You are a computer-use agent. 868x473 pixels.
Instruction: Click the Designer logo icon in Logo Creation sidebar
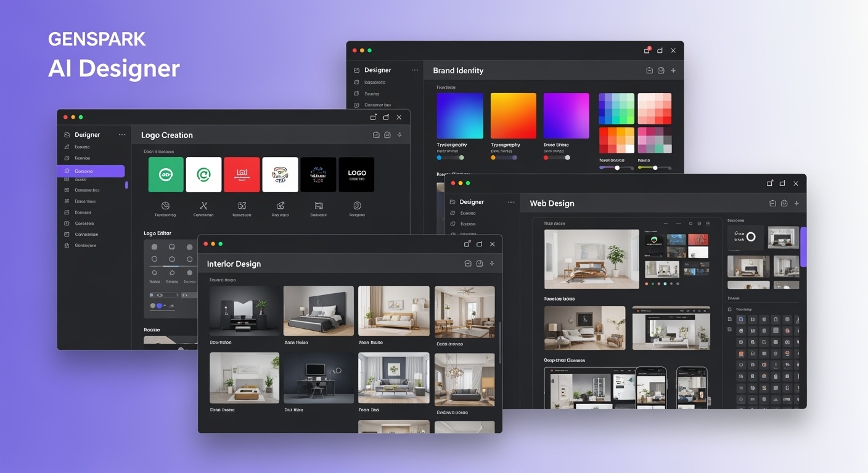pos(67,135)
